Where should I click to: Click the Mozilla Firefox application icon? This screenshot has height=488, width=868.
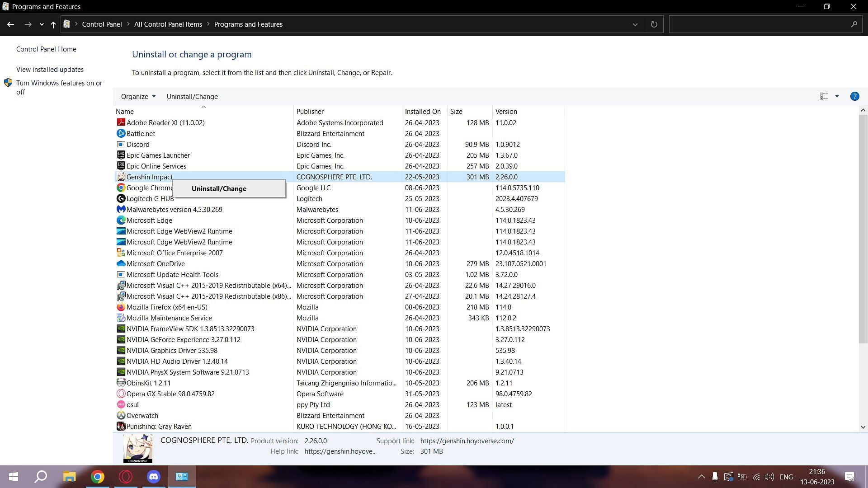click(x=120, y=307)
